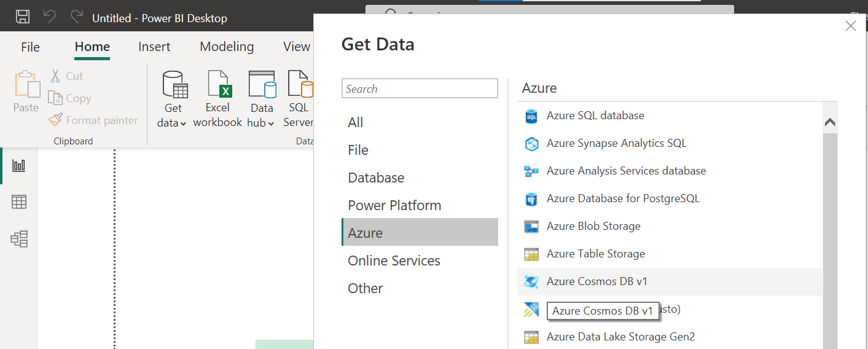Click the Cut text label
The height and width of the screenshot is (349, 868).
(74, 76)
